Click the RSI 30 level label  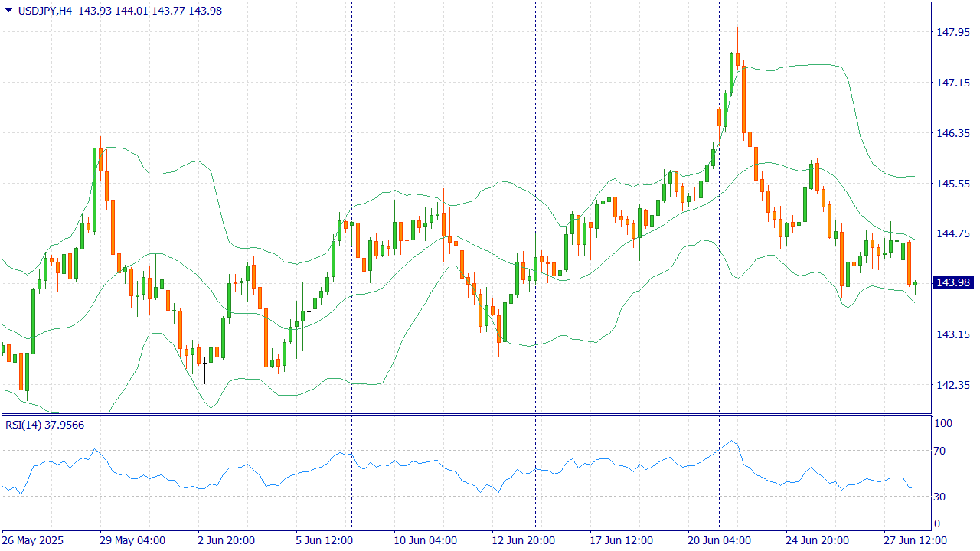pos(940,497)
